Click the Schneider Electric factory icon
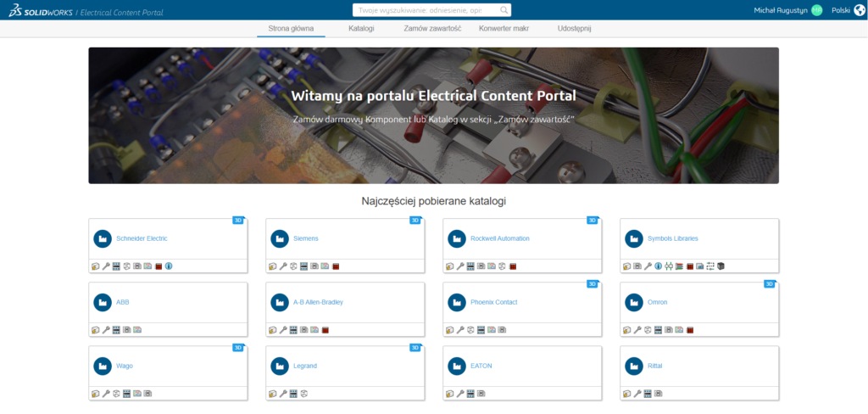The height and width of the screenshot is (414, 868). coord(103,238)
